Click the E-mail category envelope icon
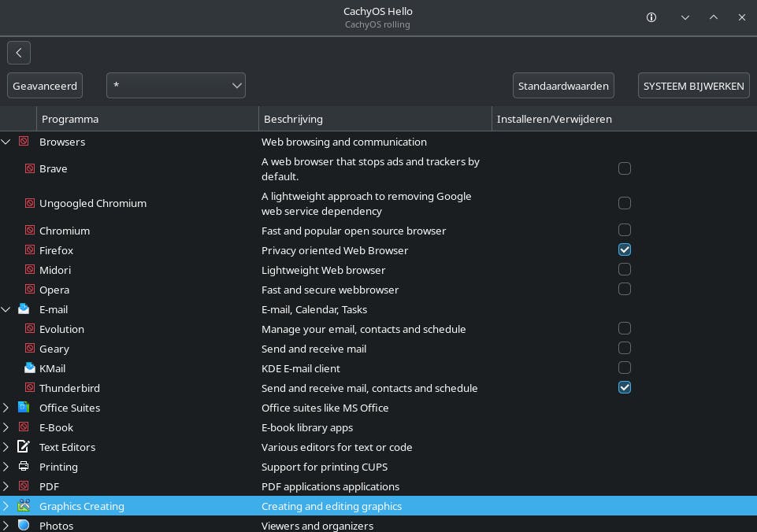The image size is (757, 532). click(x=24, y=309)
